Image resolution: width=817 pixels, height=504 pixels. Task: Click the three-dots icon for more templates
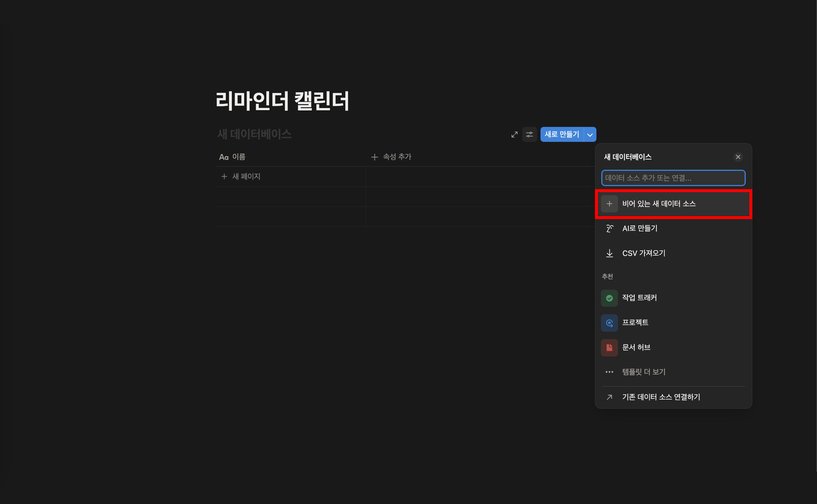609,372
